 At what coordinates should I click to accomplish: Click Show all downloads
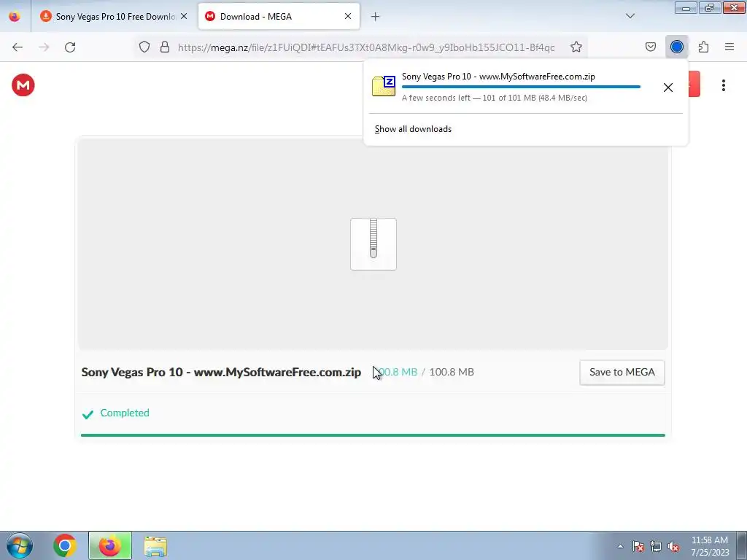[x=413, y=129]
